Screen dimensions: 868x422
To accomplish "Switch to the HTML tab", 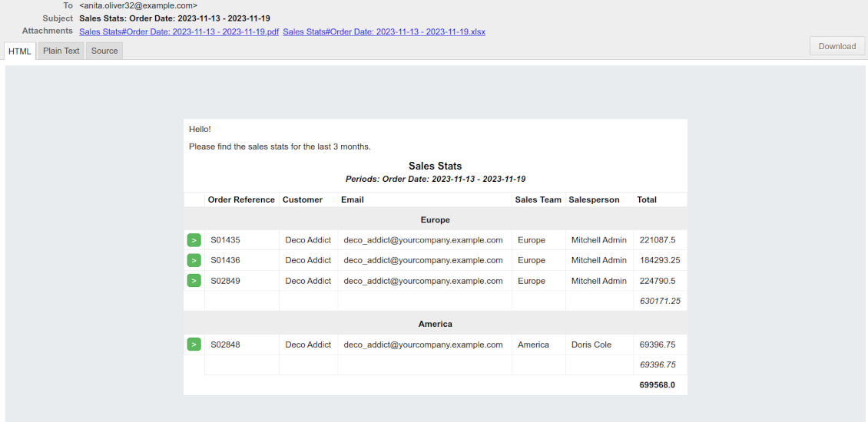I will [21, 51].
